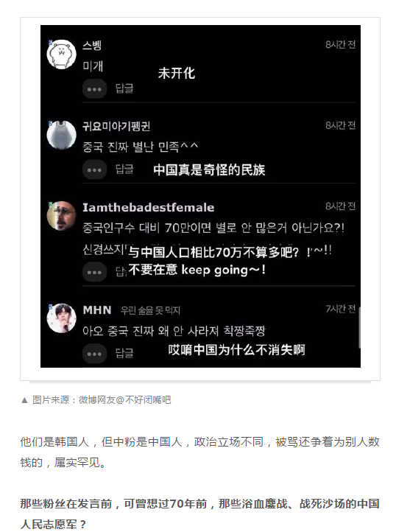Viewport: 396px width, 532px height.
Task: Open three-dot menu under Iamthebadestfemale's comment
Action: pyautogui.click(x=95, y=272)
